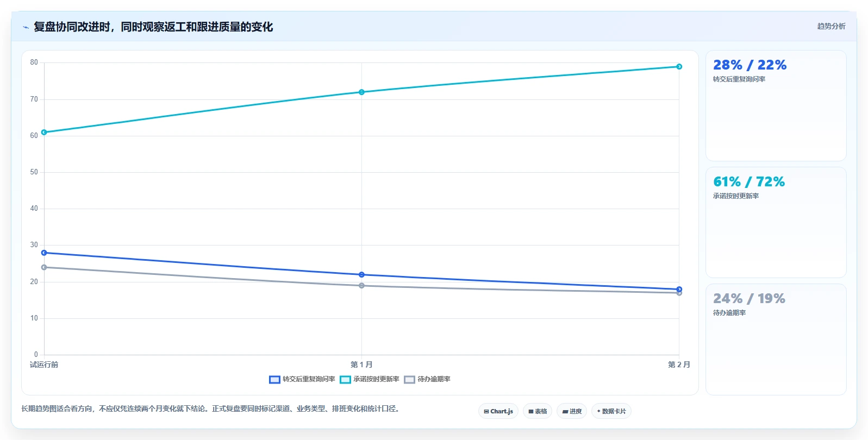Click the blue data point at 试运行前
This screenshot has width=868, height=440.
[44, 253]
